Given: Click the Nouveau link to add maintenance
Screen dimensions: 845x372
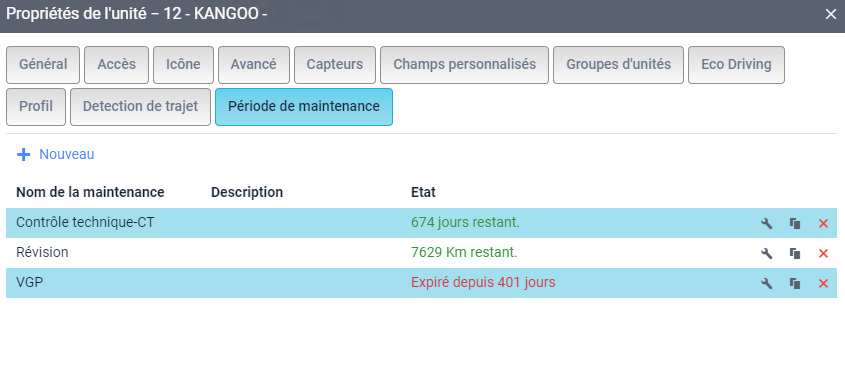Looking at the screenshot, I should (67, 155).
